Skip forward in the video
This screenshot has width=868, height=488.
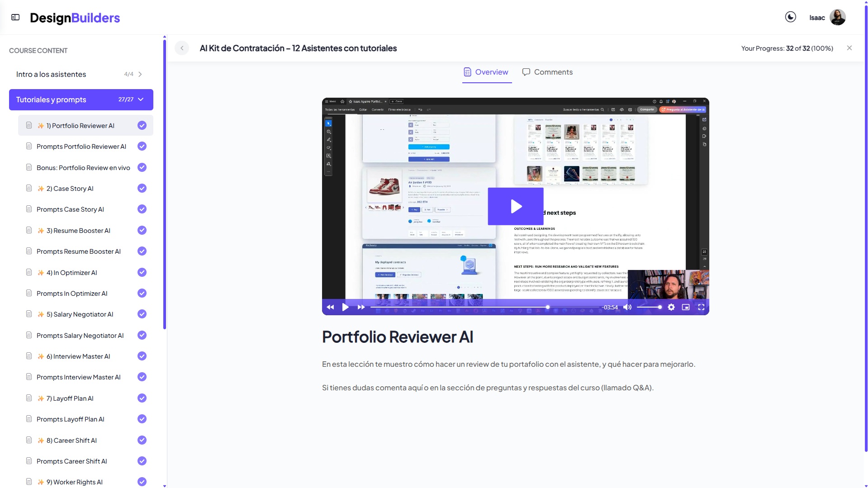tap(361, 307)
